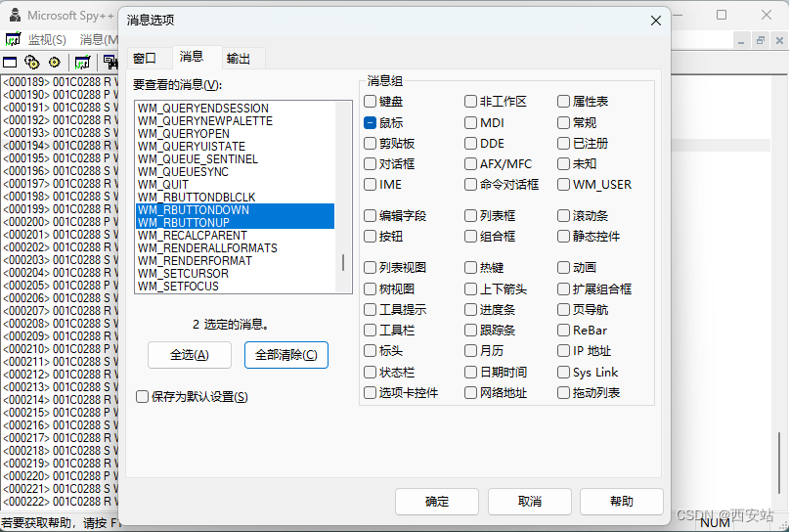Click the 取消 button
The width and height of the screenshot is (789, 532).
click(x=529, y=502)
